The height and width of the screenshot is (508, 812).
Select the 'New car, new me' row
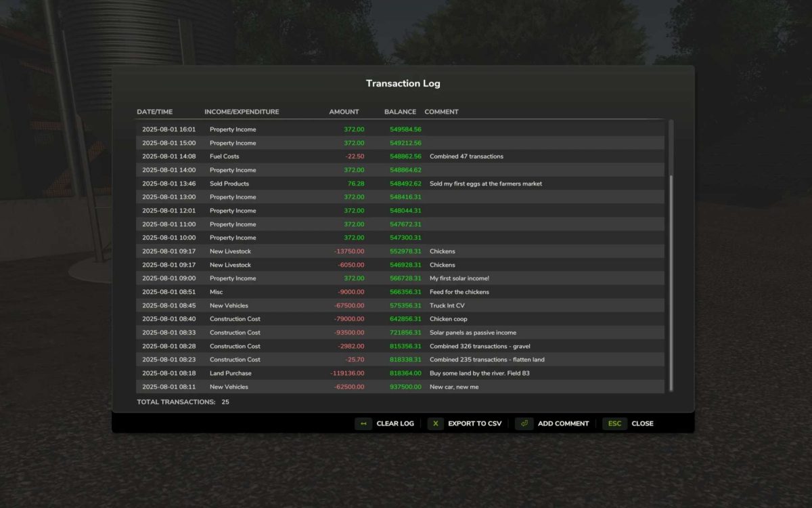tap(399, 387)
